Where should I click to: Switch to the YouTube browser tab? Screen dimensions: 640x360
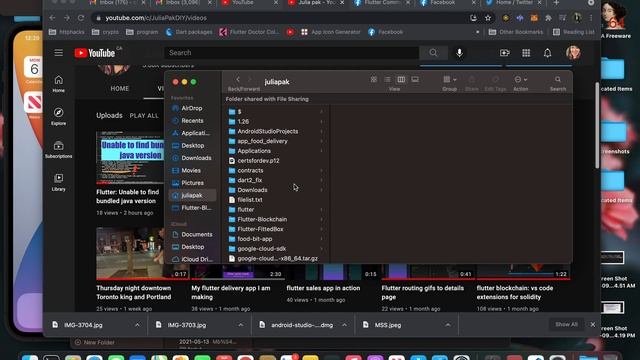[249, 3]
